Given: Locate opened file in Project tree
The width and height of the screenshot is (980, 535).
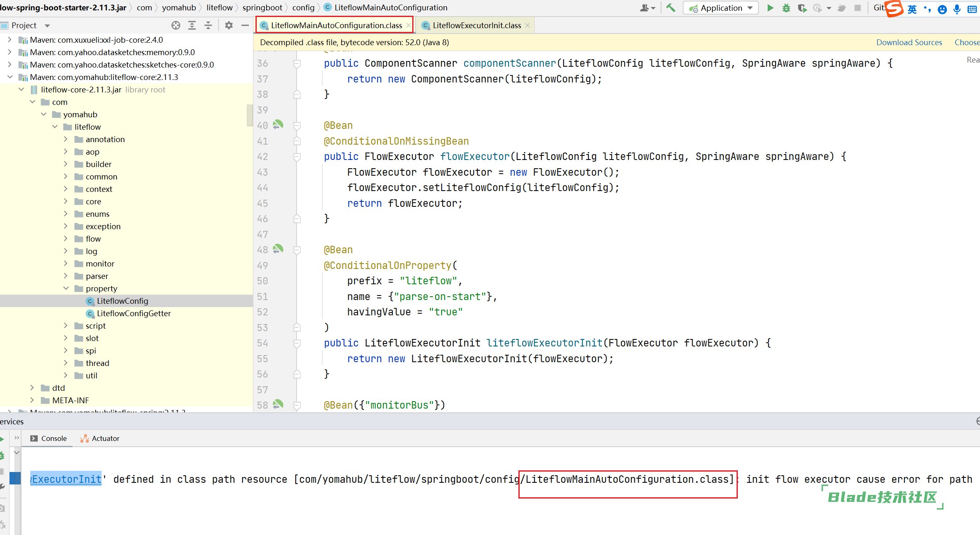Looking at the screenshot, I should click(x=176, y=25).
